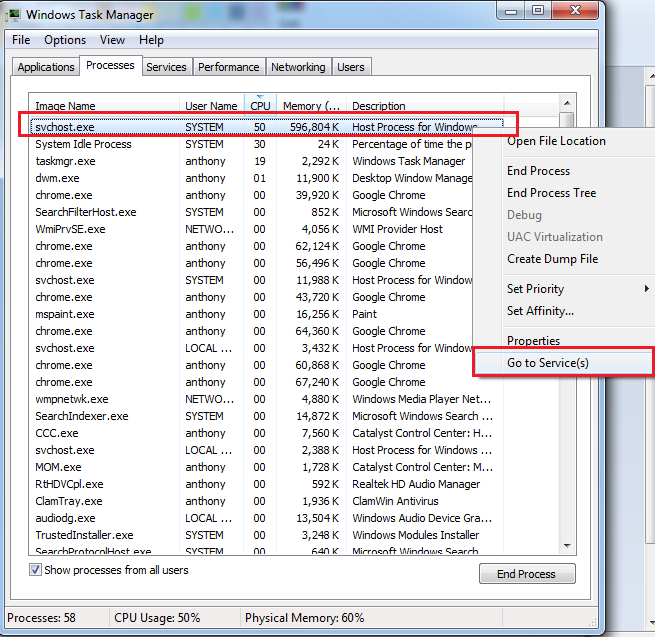Image resolution: width=655 pixels, height=637 pixels.
Task: Sort by the CPU column header
Action: [260, 106]
